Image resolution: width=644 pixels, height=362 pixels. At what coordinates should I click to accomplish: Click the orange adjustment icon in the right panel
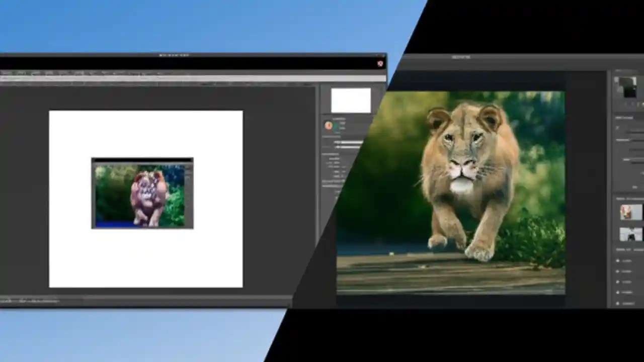click(328, 126)
